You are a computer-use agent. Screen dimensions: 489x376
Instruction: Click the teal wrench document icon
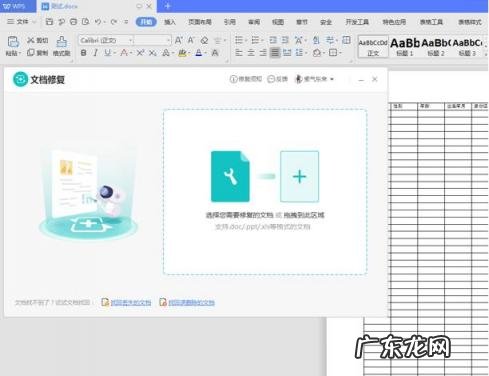(230, 176)
